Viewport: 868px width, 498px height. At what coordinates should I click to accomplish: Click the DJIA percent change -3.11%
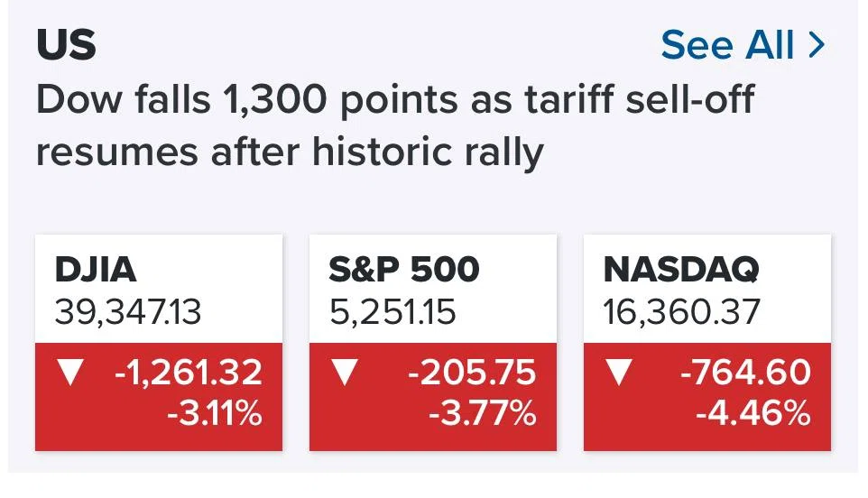coord(215,413)
